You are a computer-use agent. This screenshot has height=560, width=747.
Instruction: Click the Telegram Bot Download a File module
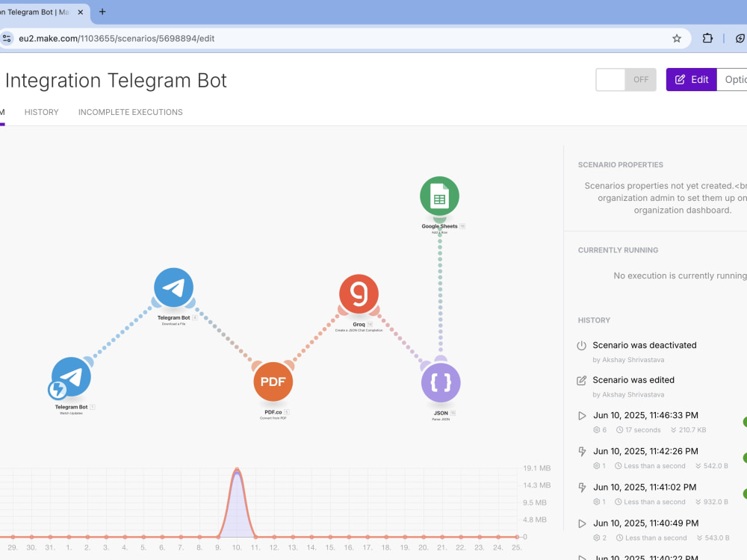[x=173, y=287]
